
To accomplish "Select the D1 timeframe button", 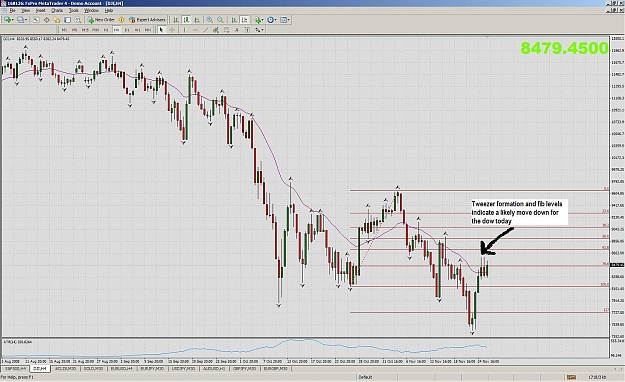I will [127, 30].
